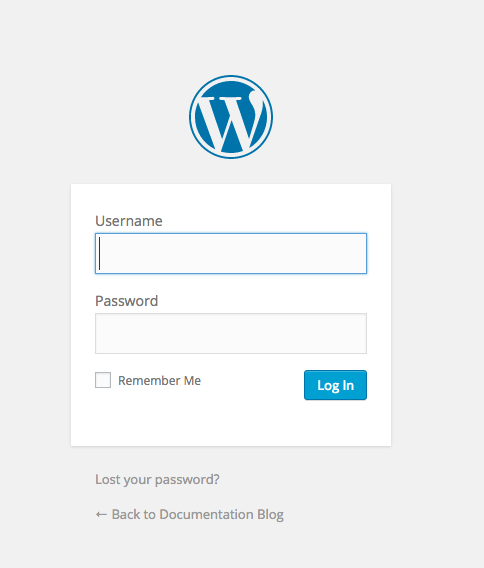Go back to Documentation Blog link
The image size is (484, 568).
click(189, 514)
